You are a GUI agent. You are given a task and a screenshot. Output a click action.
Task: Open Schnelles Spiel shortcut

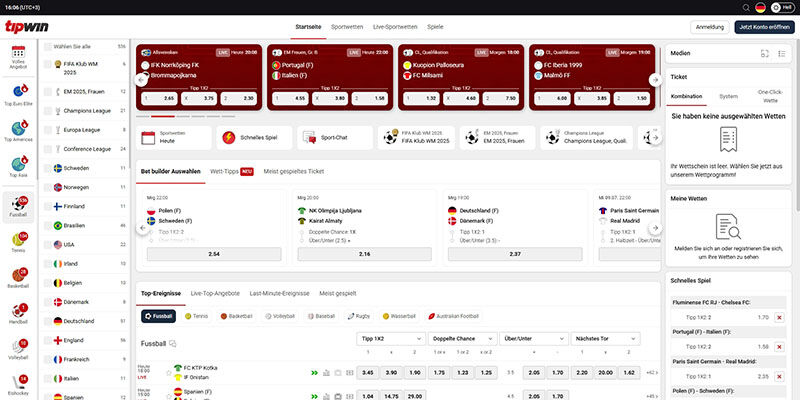pos(254,138)
